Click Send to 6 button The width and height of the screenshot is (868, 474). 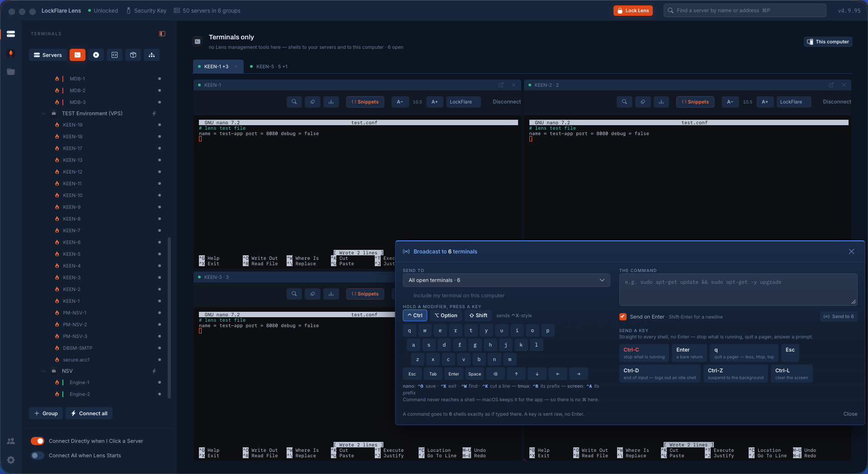tap(839, 317)
